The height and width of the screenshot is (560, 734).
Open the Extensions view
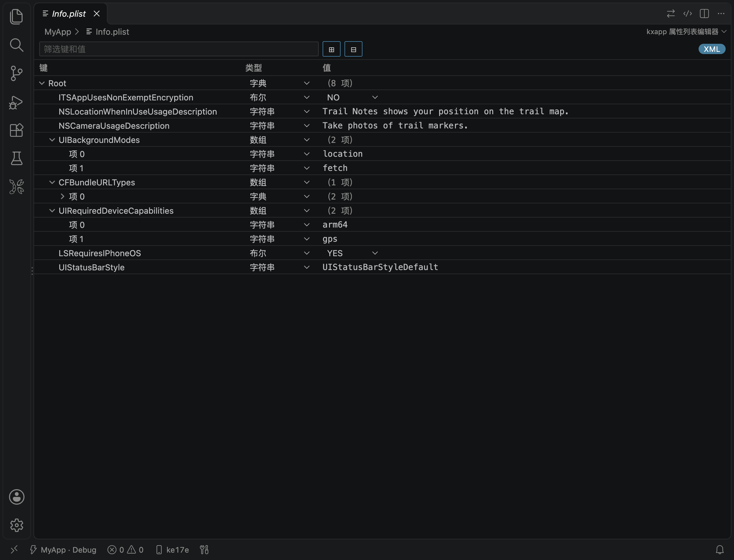point(16,130)
